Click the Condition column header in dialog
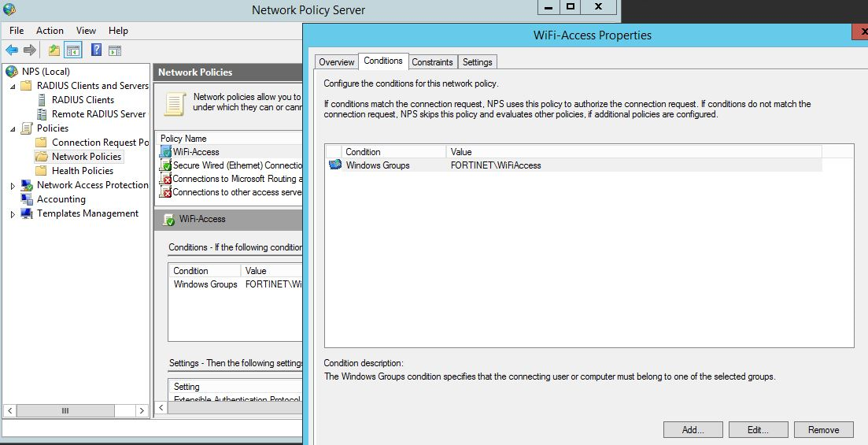 [x=394, y=152]
